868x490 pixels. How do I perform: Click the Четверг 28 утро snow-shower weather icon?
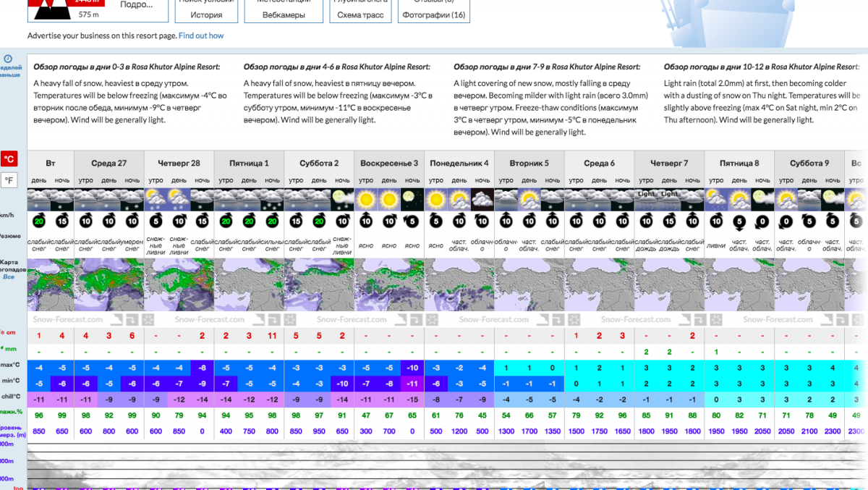(x=156, y=199)
